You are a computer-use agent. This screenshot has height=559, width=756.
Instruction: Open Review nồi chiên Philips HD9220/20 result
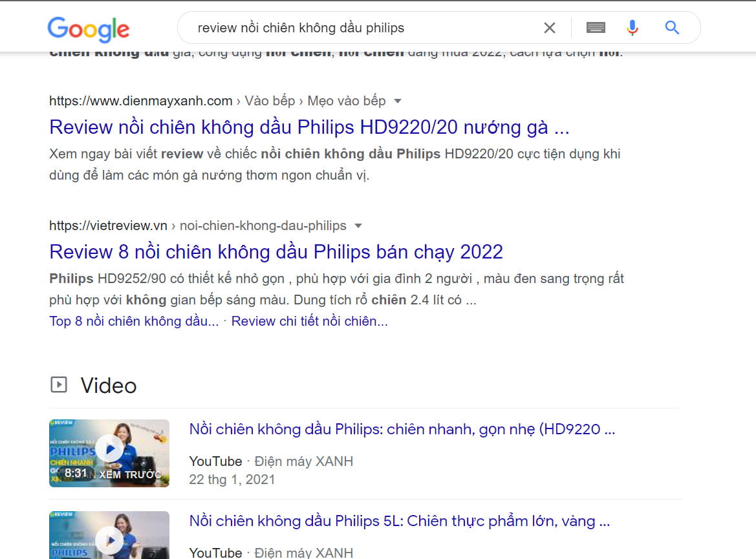pos(310,127)
